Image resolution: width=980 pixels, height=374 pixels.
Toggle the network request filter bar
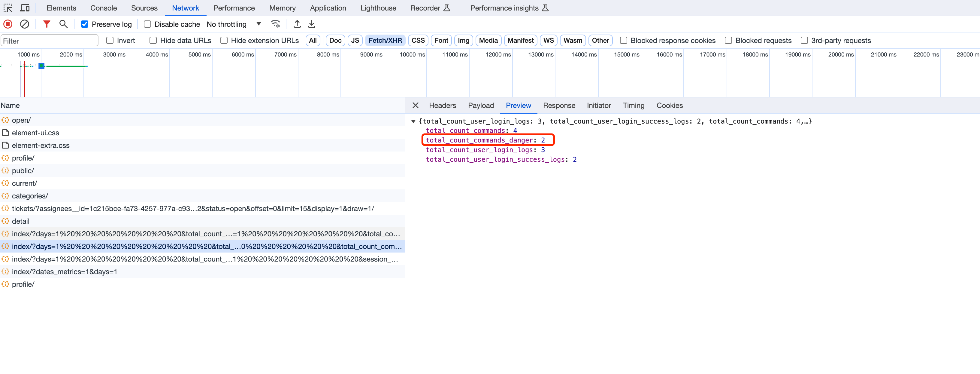point(46,24)
